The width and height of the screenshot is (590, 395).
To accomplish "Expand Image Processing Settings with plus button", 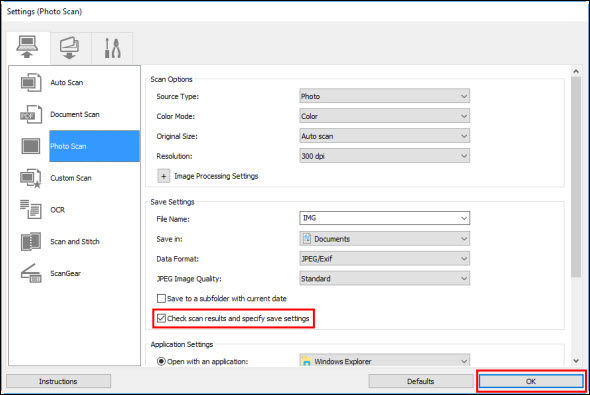I will pos(164,176).
